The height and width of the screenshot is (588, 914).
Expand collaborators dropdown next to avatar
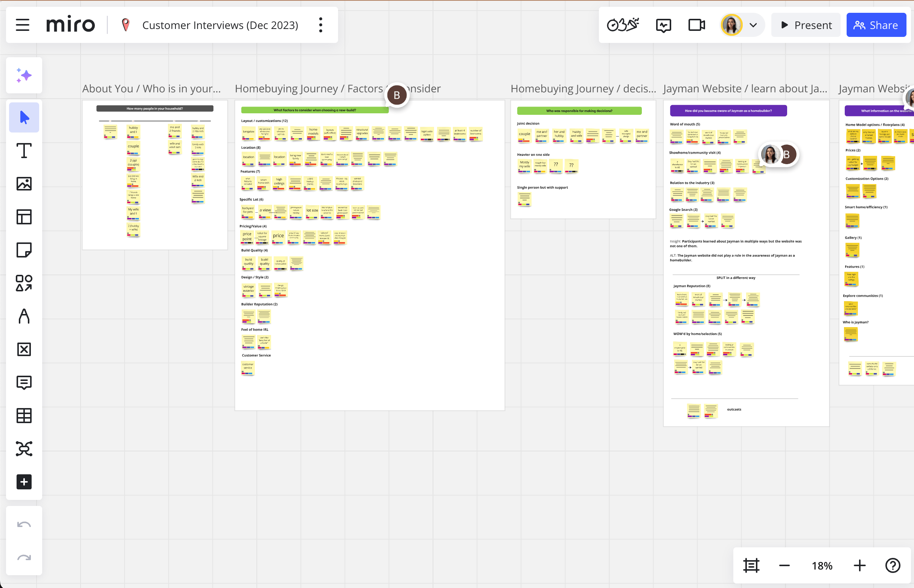pyautogui.click(x=753, y=25)
